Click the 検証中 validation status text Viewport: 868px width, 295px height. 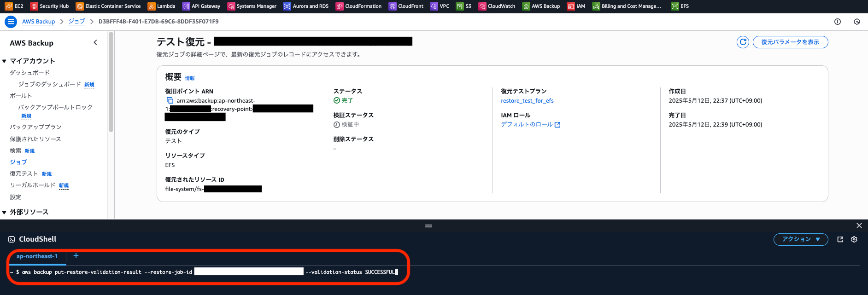click(350, 124)
